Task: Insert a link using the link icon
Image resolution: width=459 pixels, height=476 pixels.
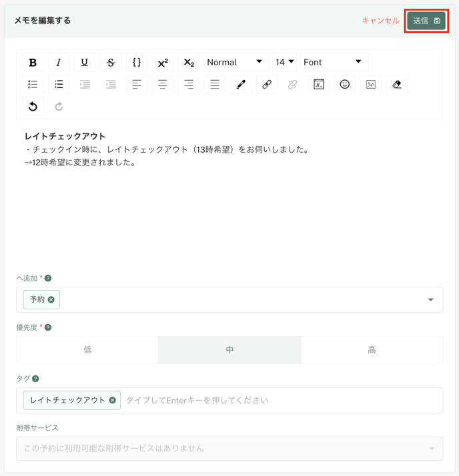Action: click(267, 85)
